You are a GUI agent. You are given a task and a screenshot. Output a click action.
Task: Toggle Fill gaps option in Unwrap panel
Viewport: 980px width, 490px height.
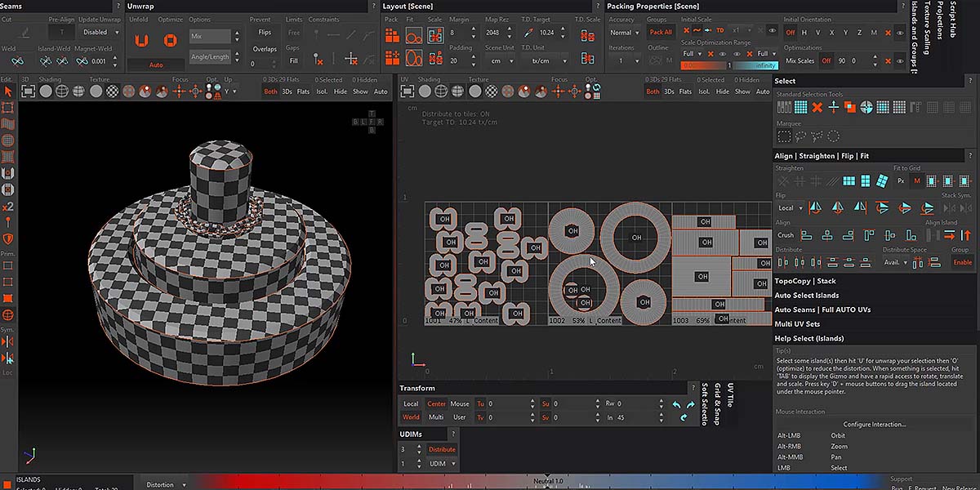click(x=294, y=60)
